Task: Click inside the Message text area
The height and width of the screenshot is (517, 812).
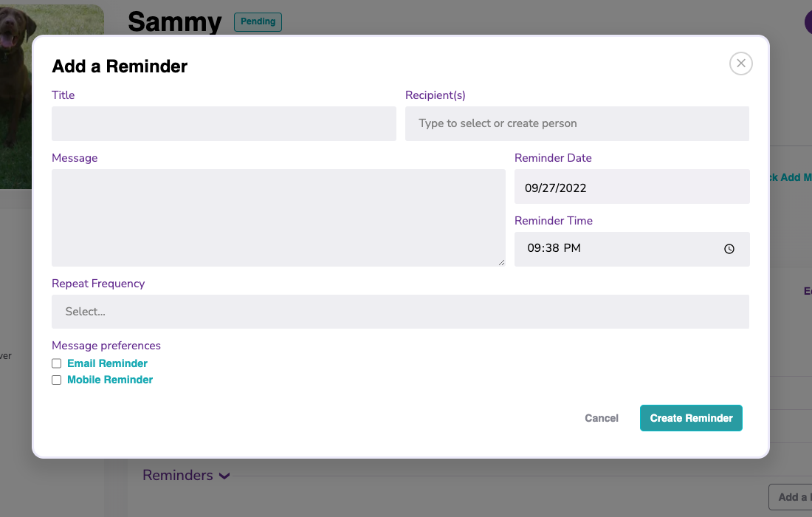Action: [278, 217]
